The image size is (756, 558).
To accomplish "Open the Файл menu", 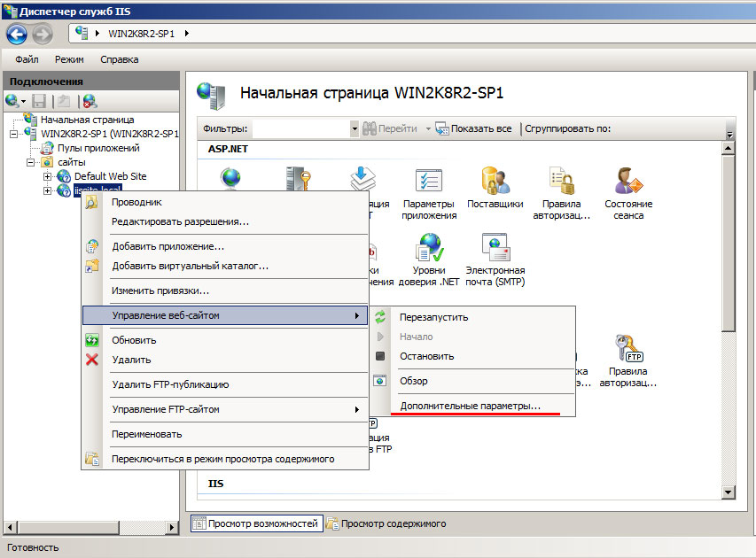I will (27, 59).
